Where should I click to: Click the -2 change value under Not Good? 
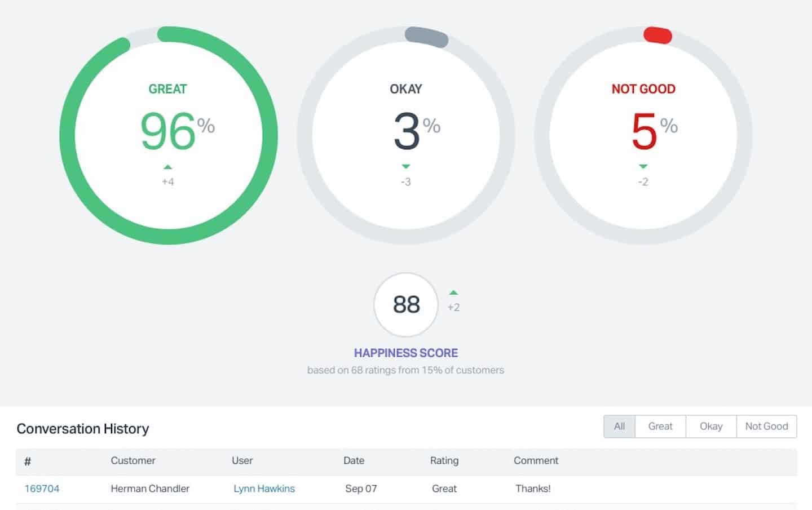(x=643, y=181)
